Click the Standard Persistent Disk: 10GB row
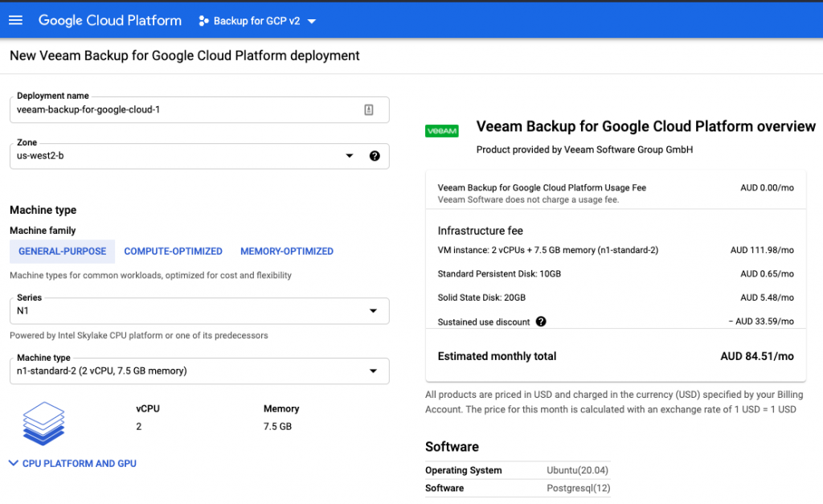Screen dimensions: 823x504 [x=616, y=274]
